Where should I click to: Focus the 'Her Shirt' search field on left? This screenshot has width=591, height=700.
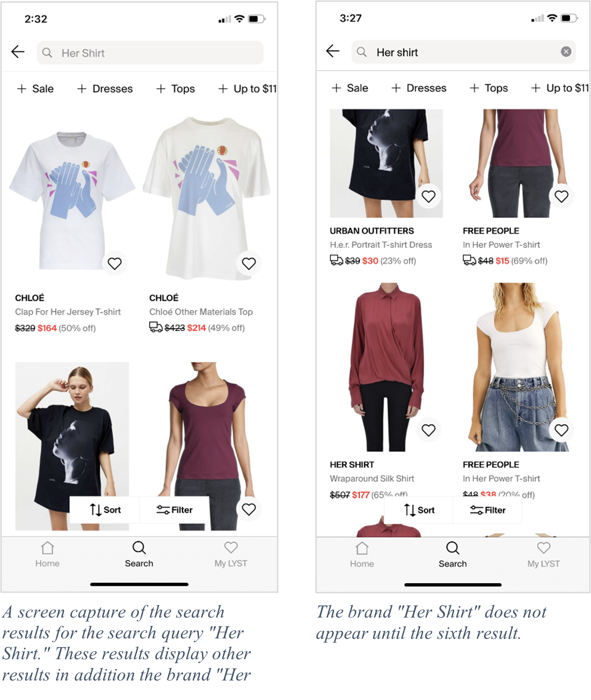[150, 53]
